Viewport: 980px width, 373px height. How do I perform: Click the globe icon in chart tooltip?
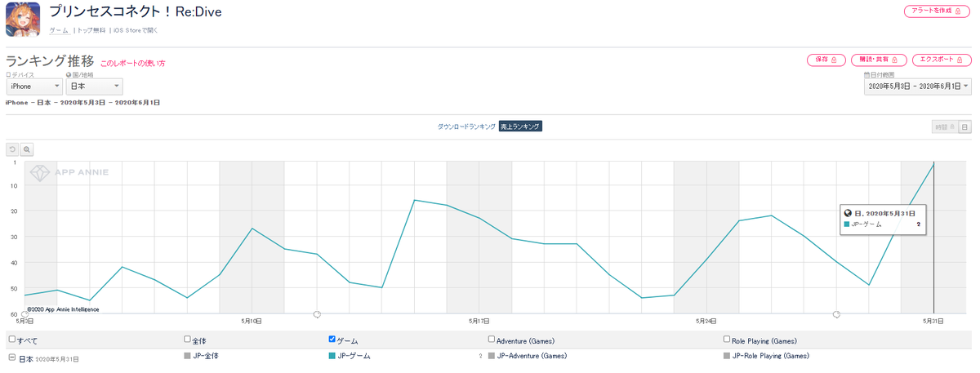point(849,213)
